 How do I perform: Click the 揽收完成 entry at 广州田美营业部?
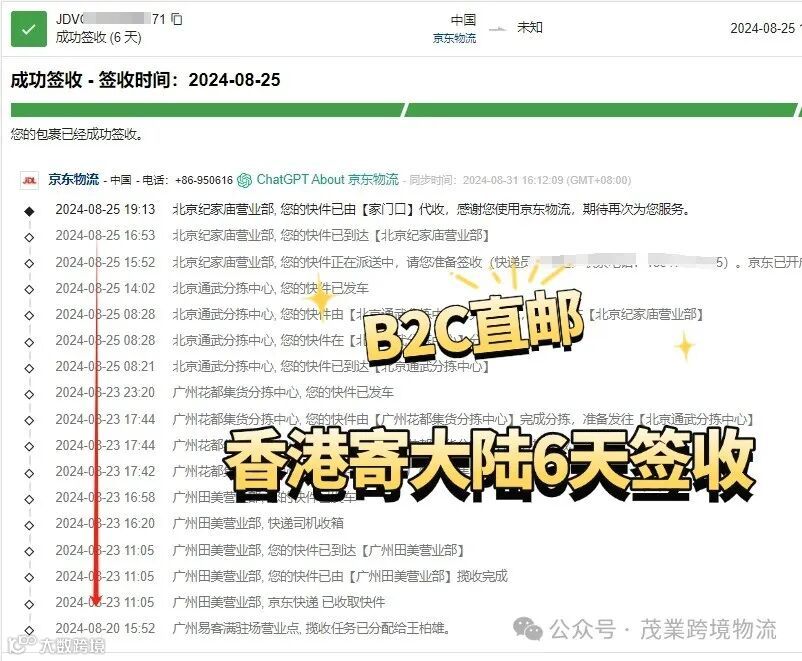[340, 576]
